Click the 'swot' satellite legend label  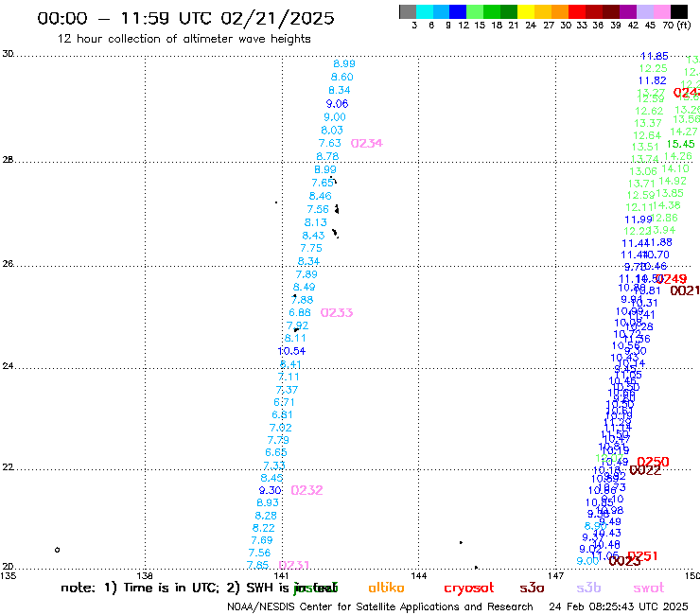649,589
